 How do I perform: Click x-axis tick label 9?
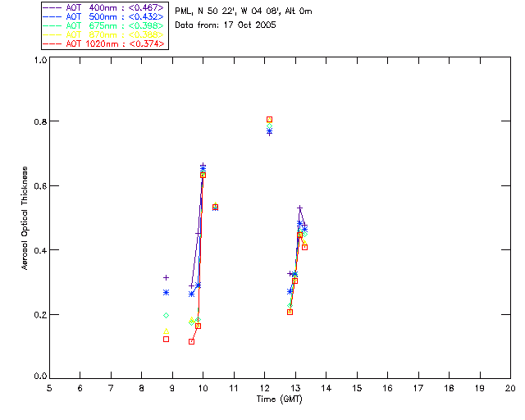172,388
